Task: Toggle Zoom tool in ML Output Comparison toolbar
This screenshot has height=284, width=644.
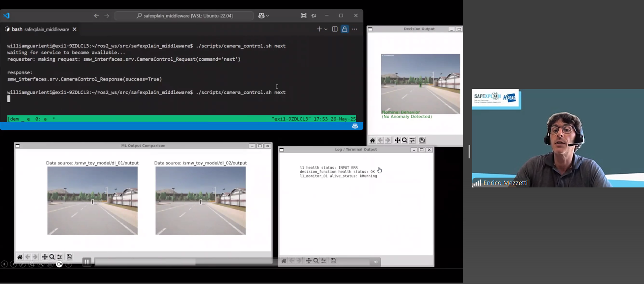Action: point(52,257)
